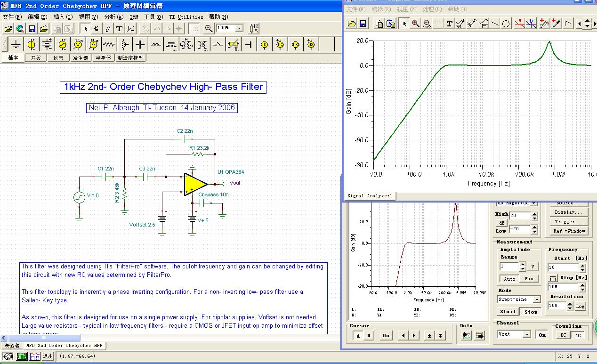The height and width of the screenshot is (364, 597).
Task: Open the Swept-sine mode dropdown
Action: click(537, 299)
